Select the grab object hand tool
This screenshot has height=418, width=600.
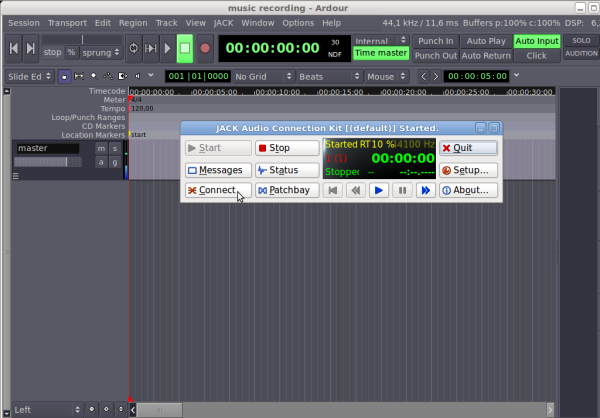tap(64, 77)
